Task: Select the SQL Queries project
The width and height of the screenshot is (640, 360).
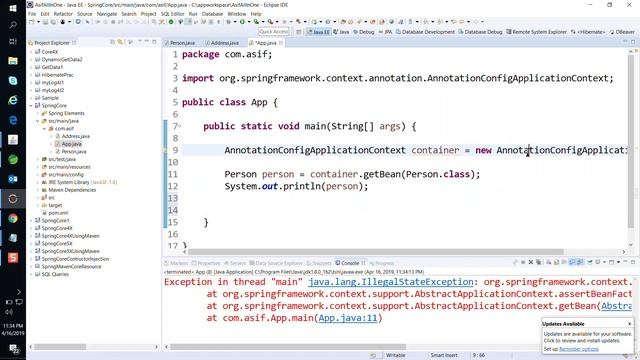Action: (x=55, y=274)
